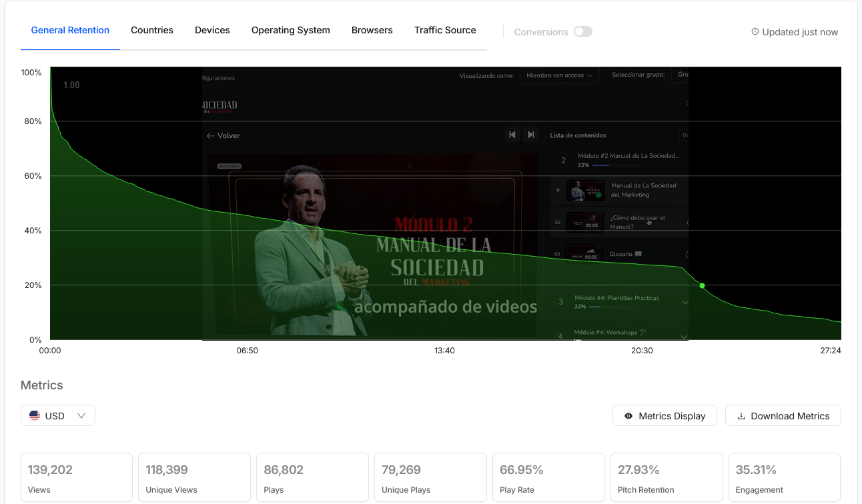Click the green marker on retention curve
862x504 pixels.
[x=702, y=285]
